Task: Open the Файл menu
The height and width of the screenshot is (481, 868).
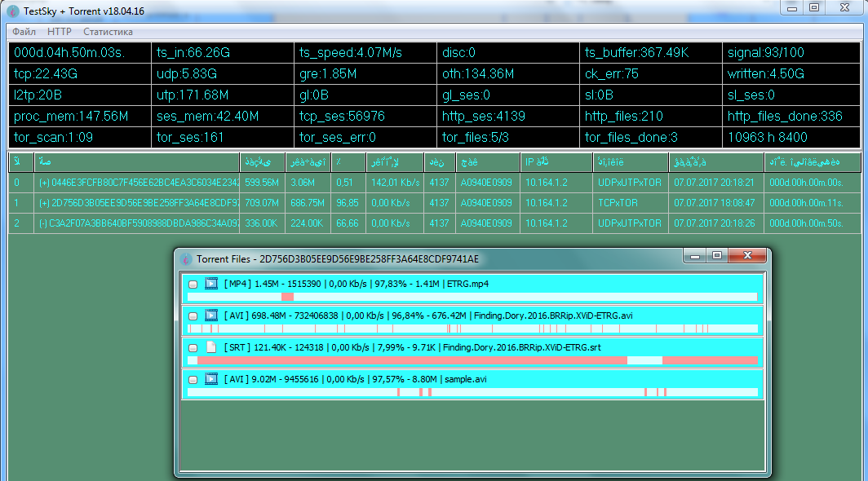Action: pyautogui.click(x=24, y=32)
